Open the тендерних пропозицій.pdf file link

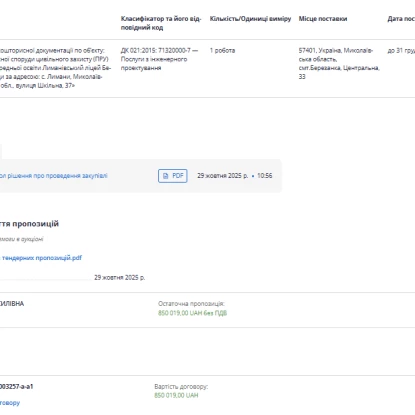41,258
